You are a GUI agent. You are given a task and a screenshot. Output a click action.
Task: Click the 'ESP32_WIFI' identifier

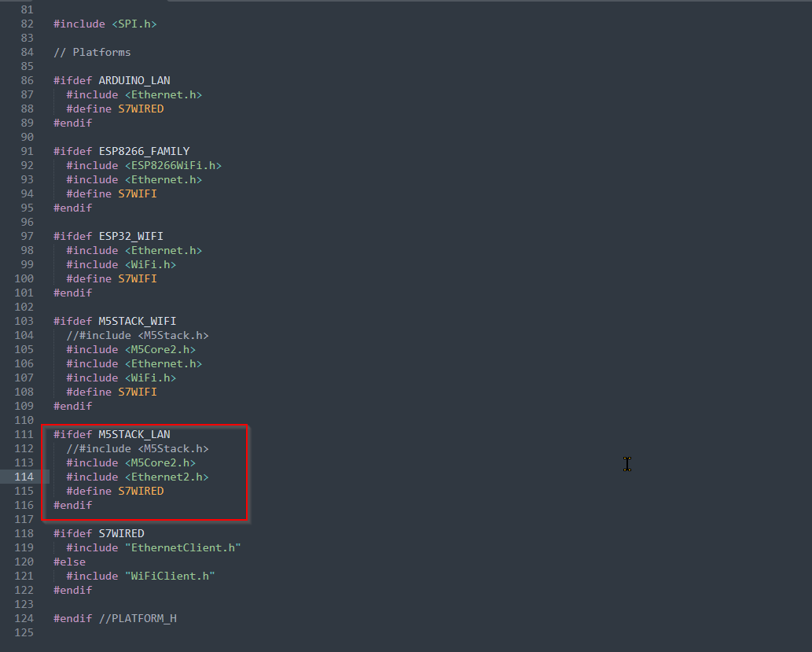131,236
